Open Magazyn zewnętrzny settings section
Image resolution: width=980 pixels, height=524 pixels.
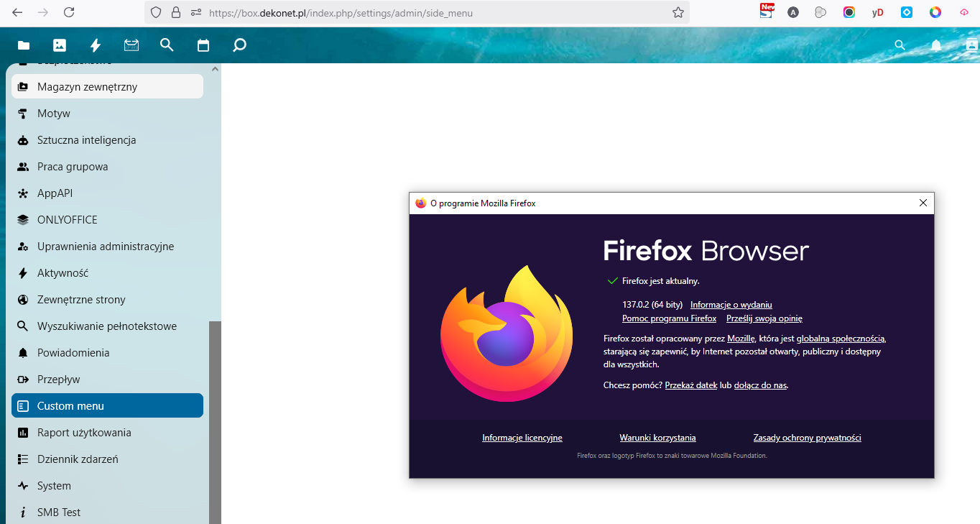(x=107, y=86)
